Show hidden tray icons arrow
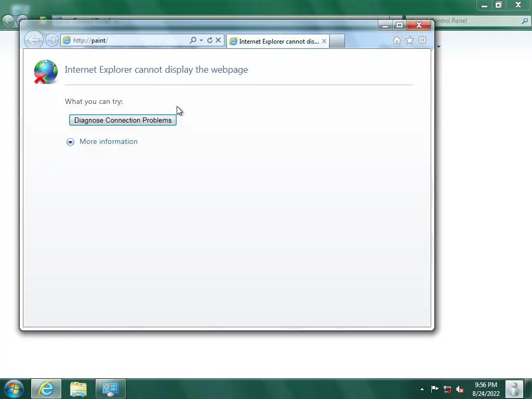The image size is (532, 399). pyautogui.click(x=422, y=389)
